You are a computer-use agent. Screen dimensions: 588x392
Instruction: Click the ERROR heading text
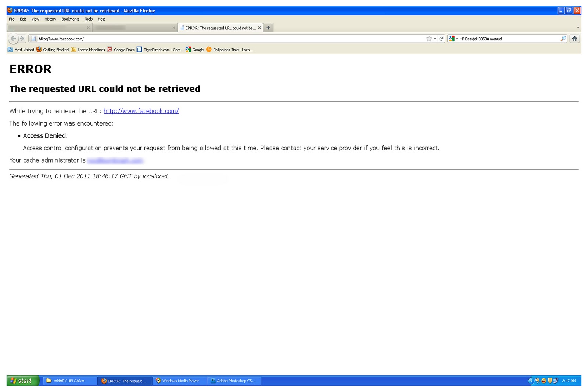31,69
